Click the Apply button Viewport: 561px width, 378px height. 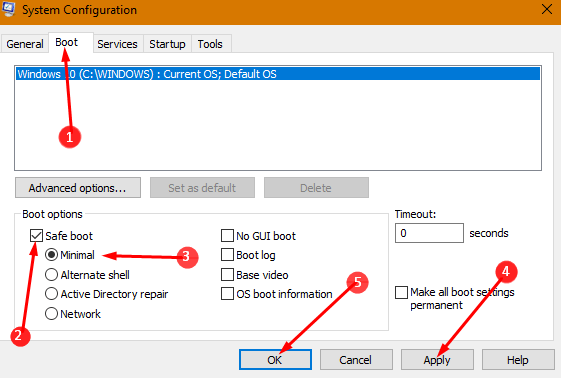[x=437, y=359]
